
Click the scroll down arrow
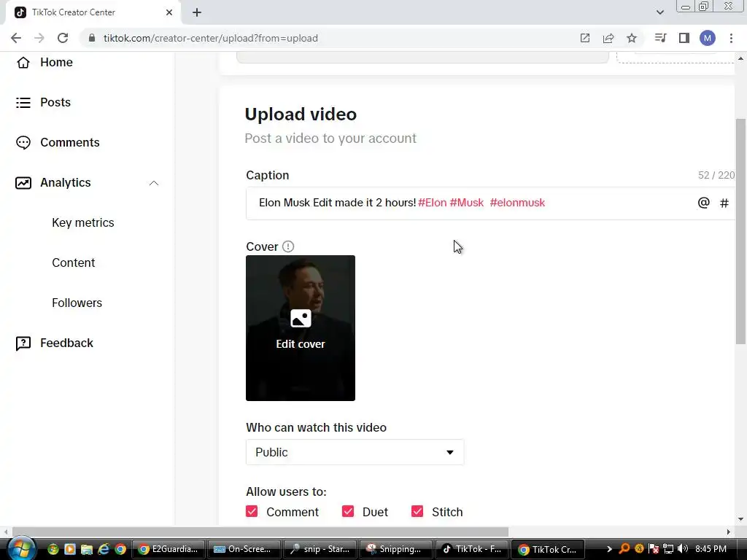click(x=741, y=519)
